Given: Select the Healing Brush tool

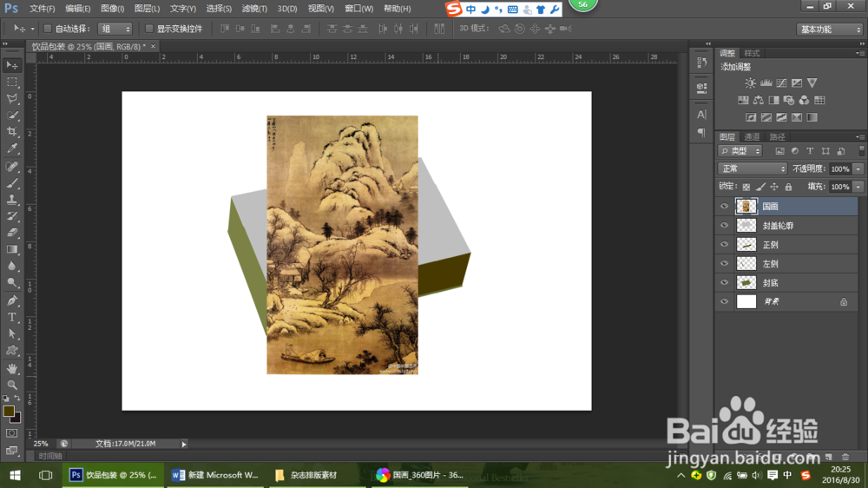Looking at the screenshot, I should (x=11, y=166).
